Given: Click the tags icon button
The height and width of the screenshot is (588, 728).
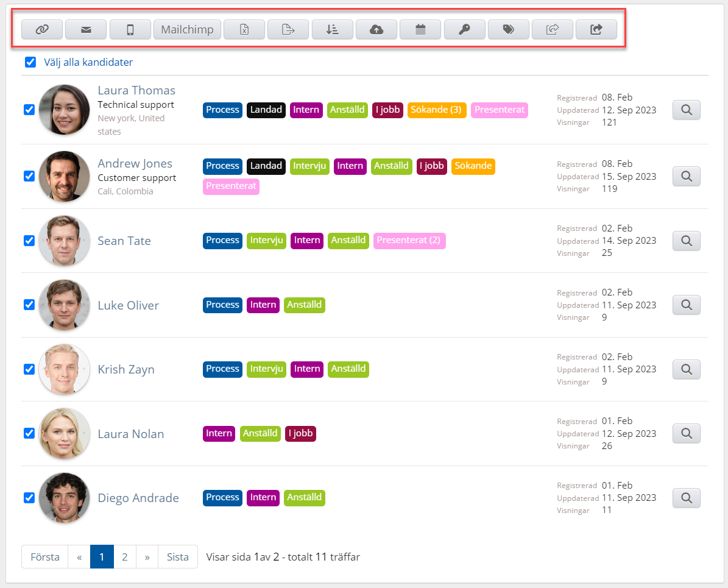Looking at the screenshot, I should [x=508, y=29].
